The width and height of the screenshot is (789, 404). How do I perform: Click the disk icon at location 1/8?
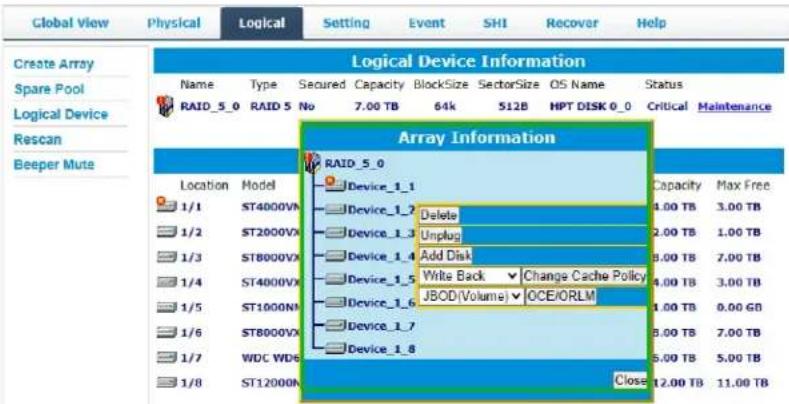167,383
